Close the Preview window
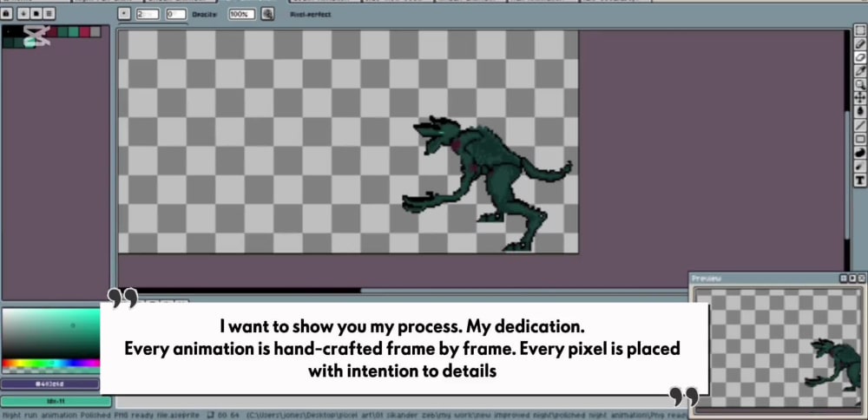868x420 pixels. [x=861, y=279]
